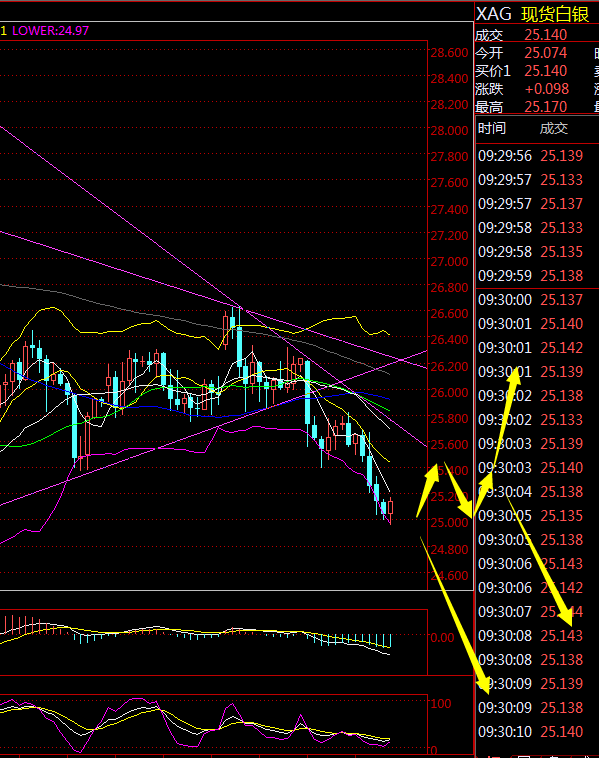Select tick row 09:30:09 at 25.138
Viewport: 599px width, 758px height.
530,708
